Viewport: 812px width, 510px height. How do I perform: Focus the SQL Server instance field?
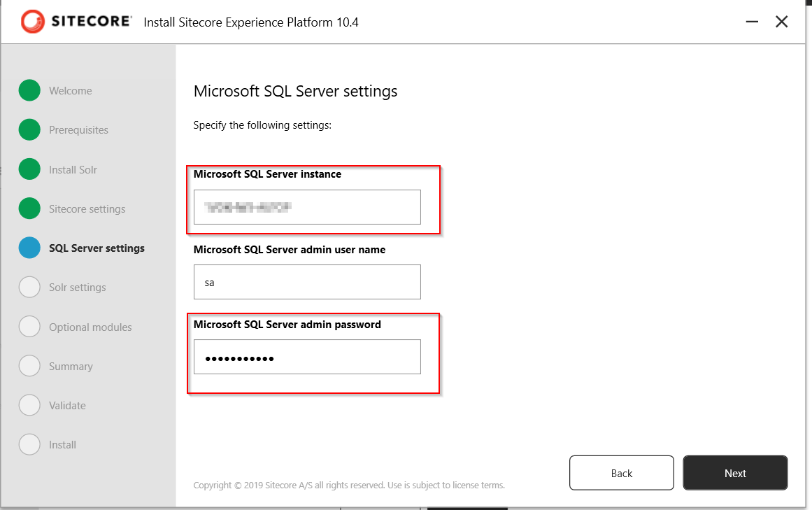(x=307, y=207)
